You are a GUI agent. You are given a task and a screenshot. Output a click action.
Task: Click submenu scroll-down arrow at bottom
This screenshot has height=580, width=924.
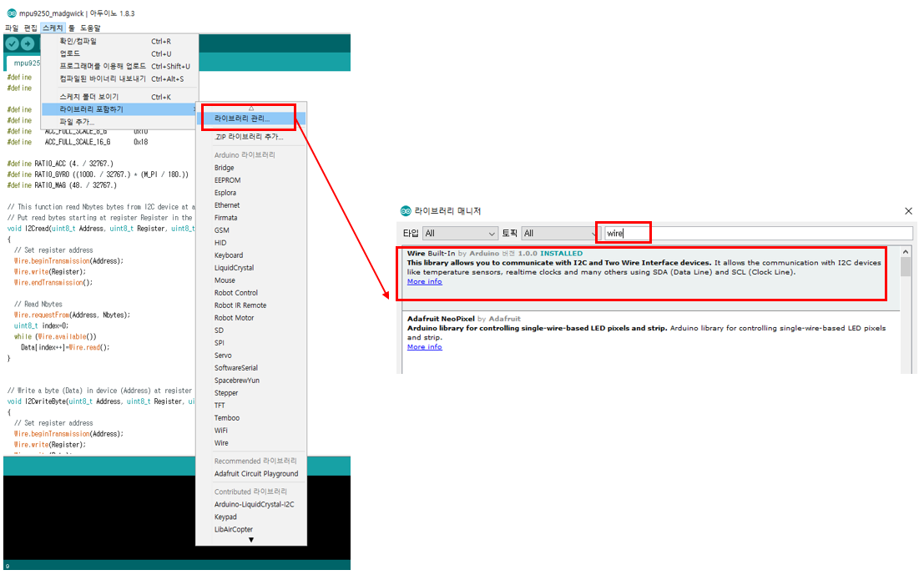pos(251,540)
